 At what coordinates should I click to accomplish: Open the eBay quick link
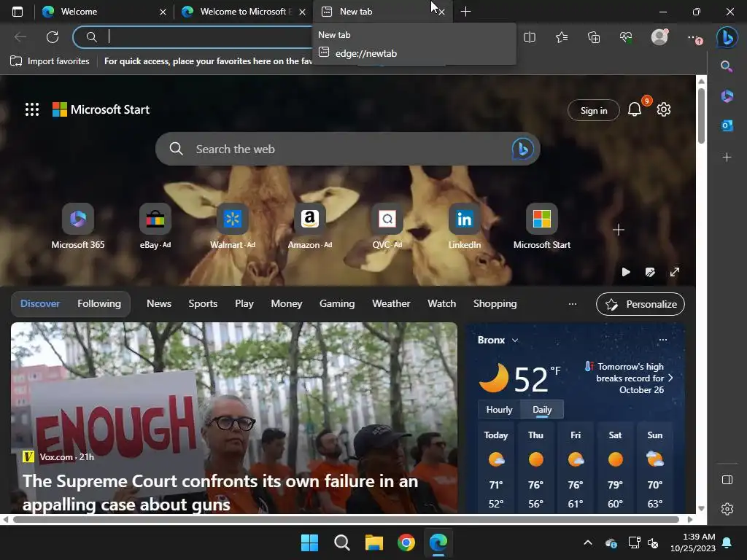[155, 226]
